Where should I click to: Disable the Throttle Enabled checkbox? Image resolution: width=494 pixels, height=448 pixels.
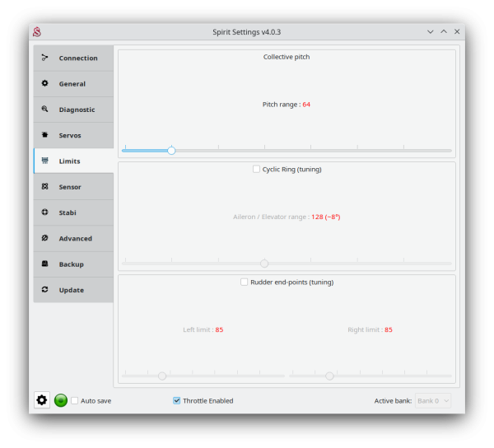point(177,400)
